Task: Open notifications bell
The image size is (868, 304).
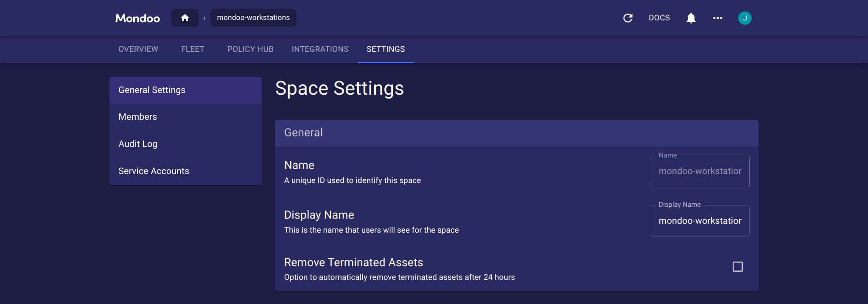Action: click(691, 18)
